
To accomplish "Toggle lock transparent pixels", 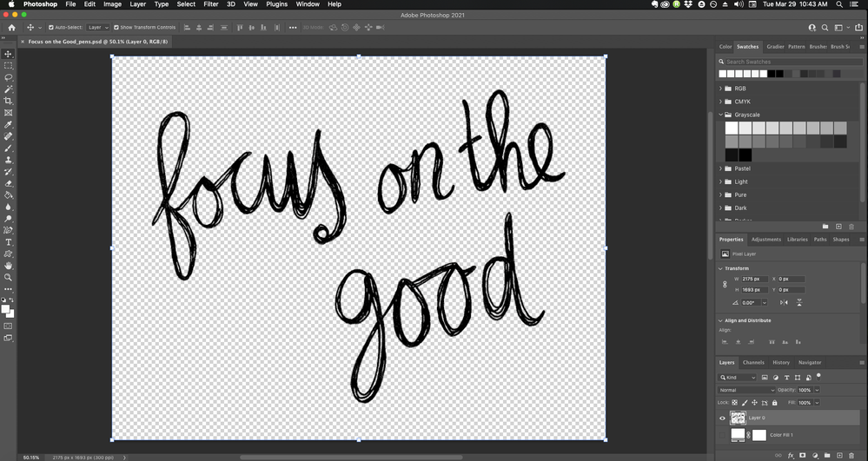I will coord(734,403).
